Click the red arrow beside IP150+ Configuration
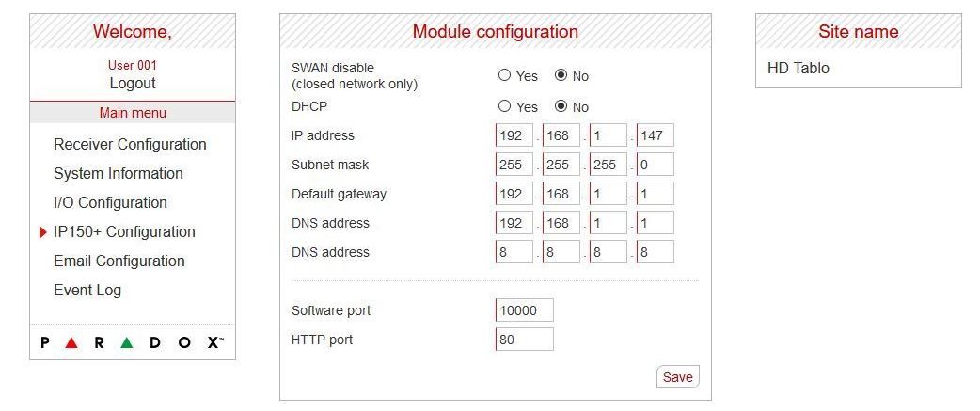The image size is (980, 411). (43, 232)
